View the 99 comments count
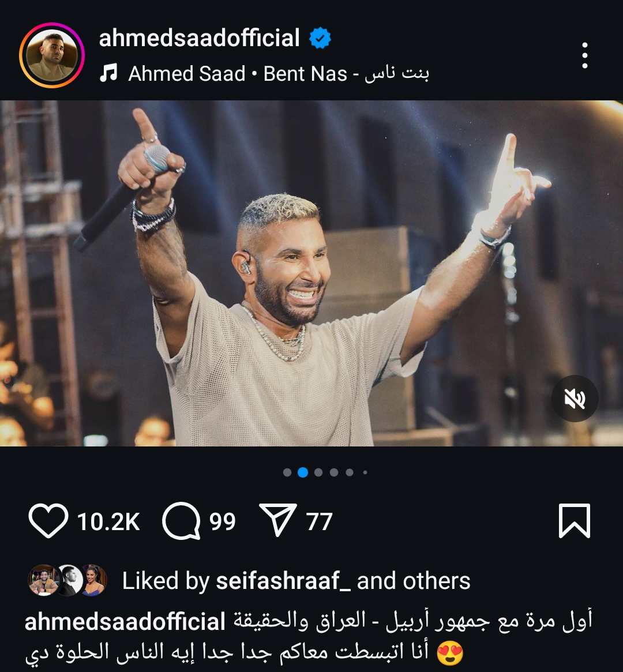 (223, 522)
